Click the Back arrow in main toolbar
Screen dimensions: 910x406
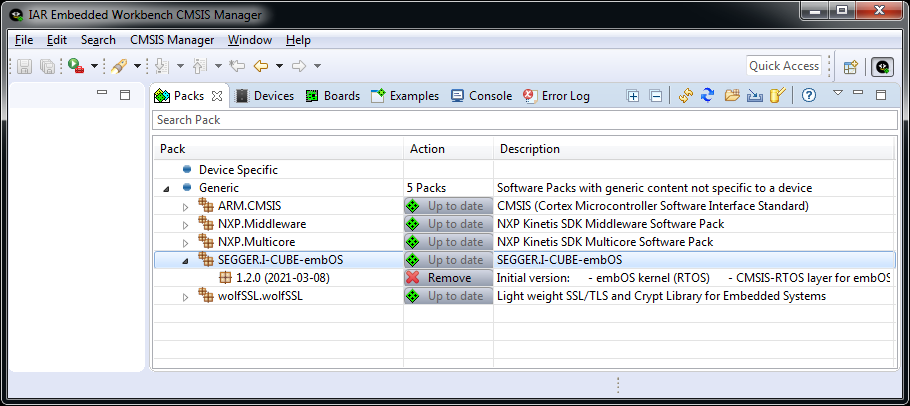[262, 66]
